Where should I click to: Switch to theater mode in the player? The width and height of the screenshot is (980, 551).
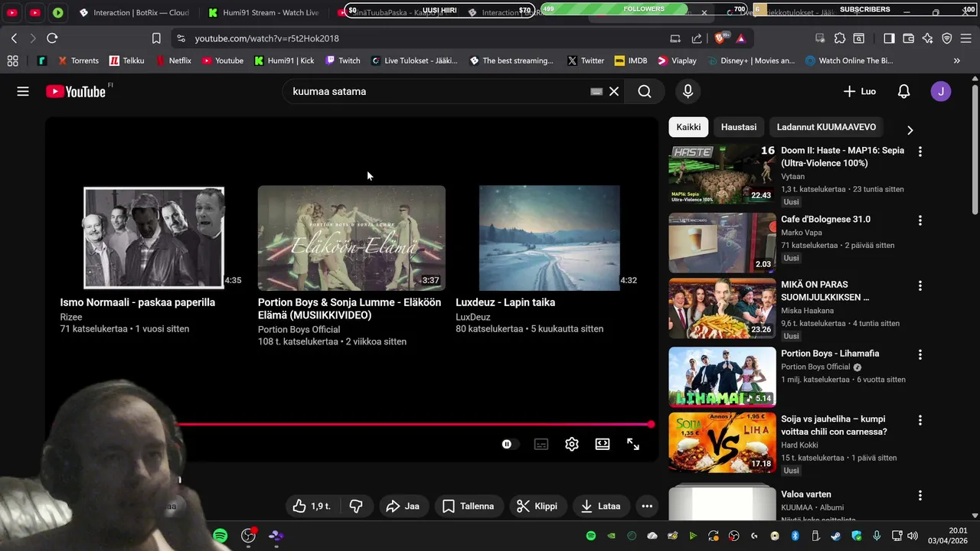tap(603, 444)
